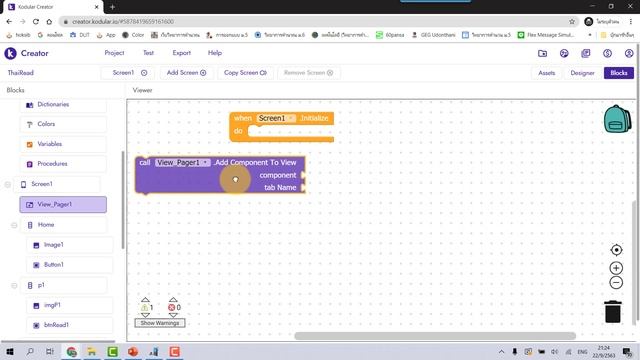This screenshot has height=360, width=640.
Task: Step to the next error with down arrow
Action: [x=173, y=315]
